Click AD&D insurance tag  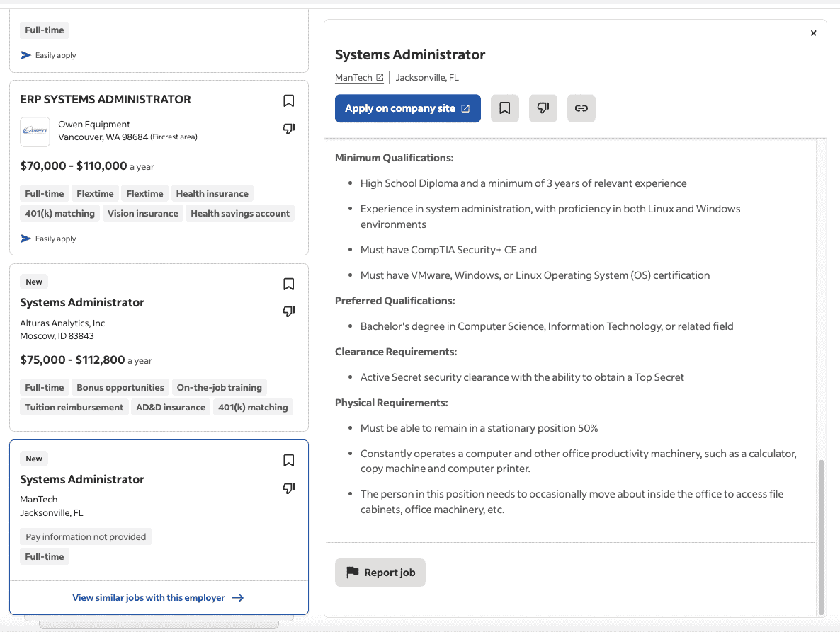(171, 407)
